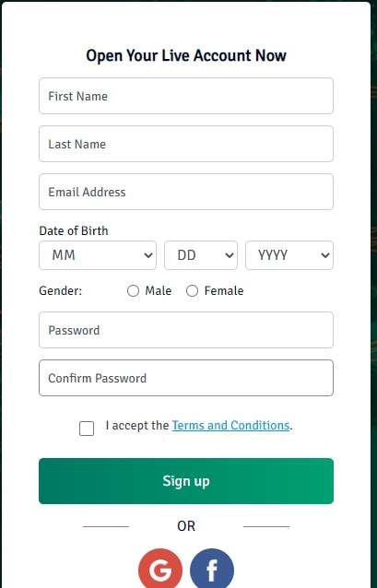Select the Female radio button

[192, 290]
